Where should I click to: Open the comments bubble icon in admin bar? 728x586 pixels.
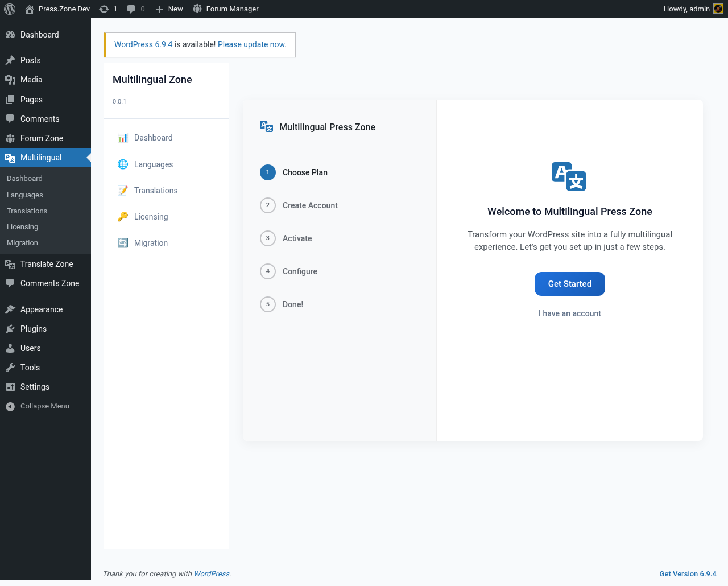[131, 9]
